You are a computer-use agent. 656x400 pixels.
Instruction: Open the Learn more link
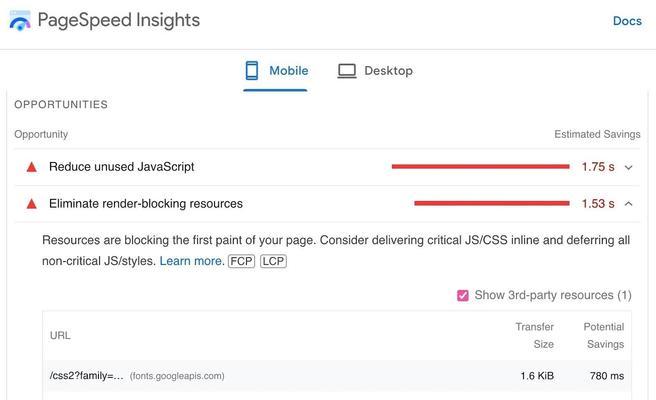(x=192, y=261)
